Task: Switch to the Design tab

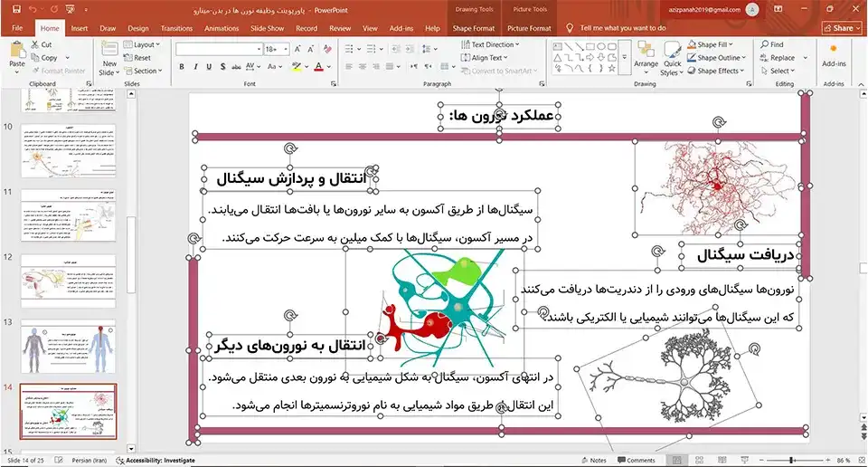Action: point(137,28)
